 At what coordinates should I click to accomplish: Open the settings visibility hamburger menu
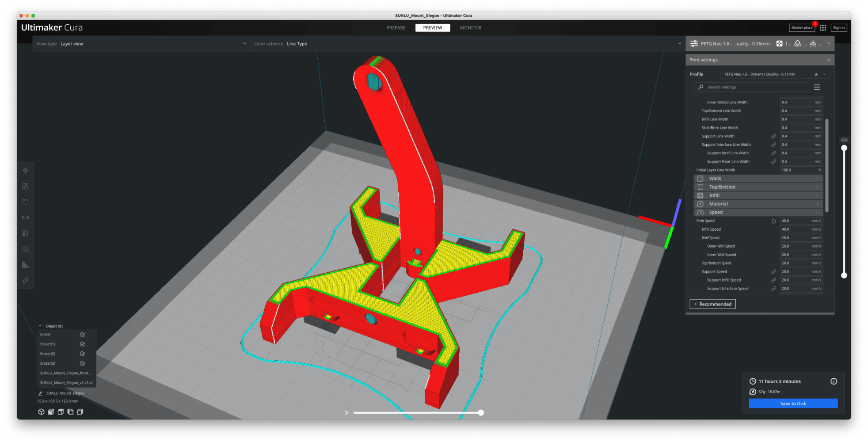817,88
